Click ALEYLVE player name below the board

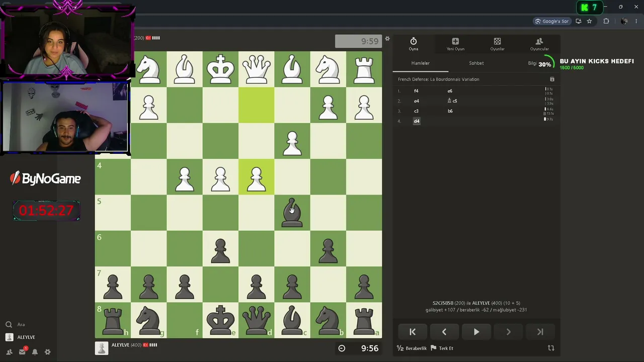point(121,345)
